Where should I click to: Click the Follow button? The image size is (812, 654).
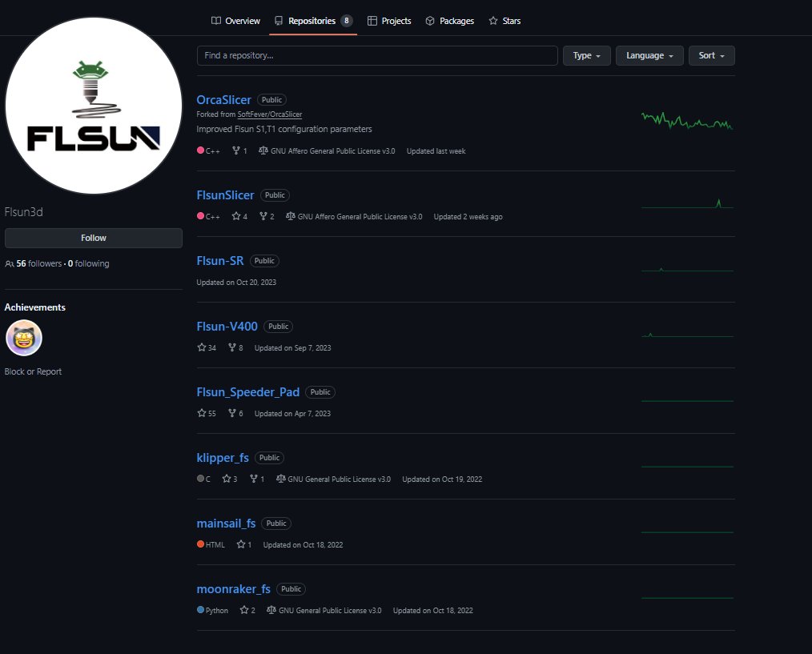tap(93, 238)
